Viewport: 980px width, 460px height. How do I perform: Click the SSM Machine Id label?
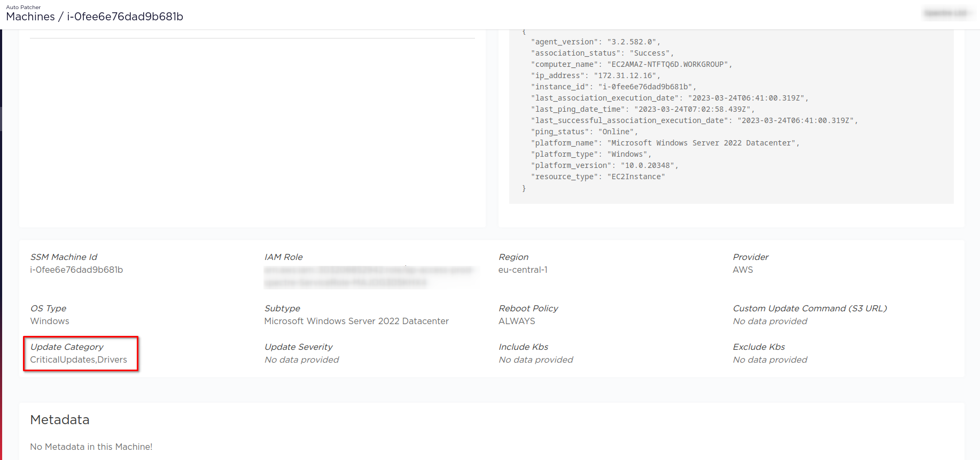pyautogui.click(x=64, y=257)
